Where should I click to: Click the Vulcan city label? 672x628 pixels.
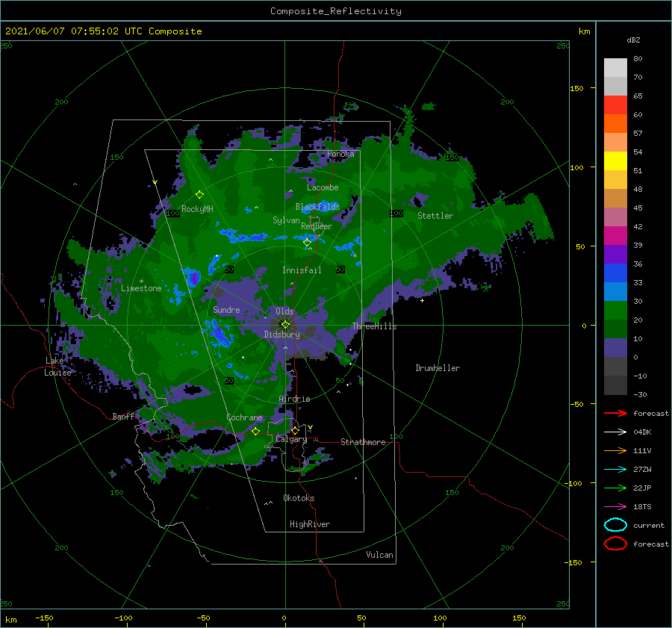pyautogui.click(x=379, y=555)
